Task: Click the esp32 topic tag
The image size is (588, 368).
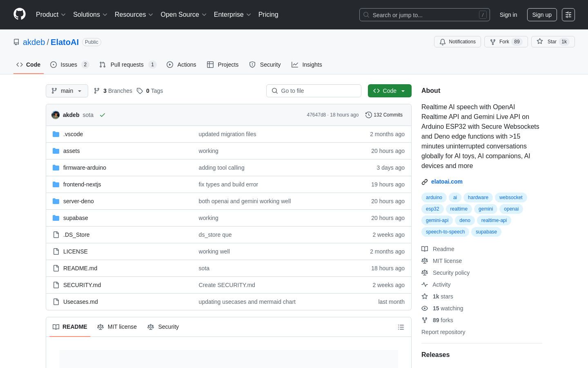Action: (432, 209)
